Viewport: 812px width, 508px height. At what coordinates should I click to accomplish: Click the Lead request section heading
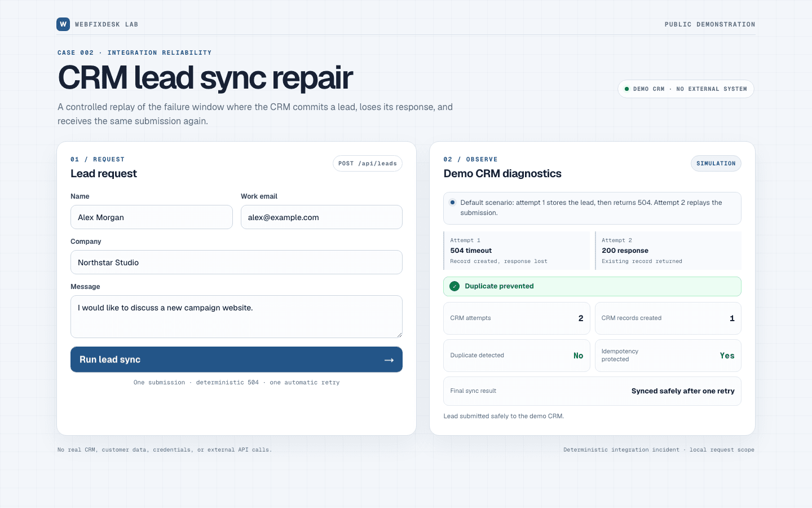pos(104,174)
